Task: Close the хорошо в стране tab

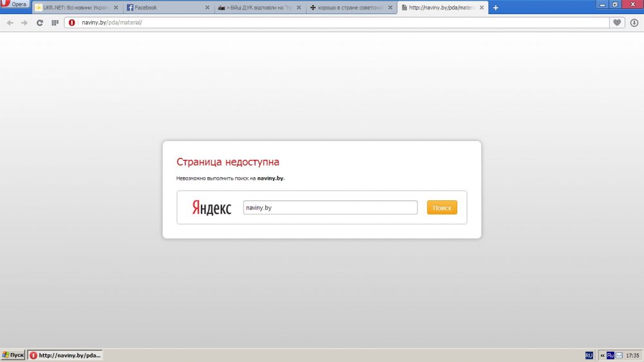Action: (x=390, y=7)
